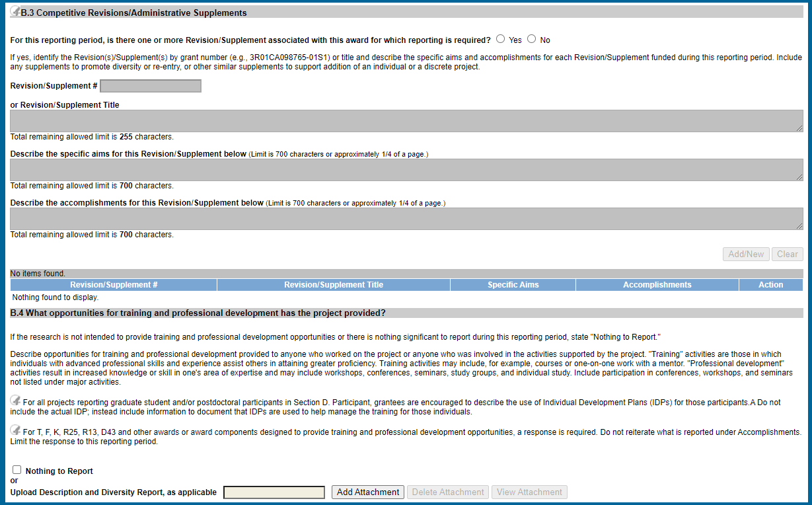Click the Add Attachment button
This screenshot has width=812, height=505.
(x=368, y=492)
